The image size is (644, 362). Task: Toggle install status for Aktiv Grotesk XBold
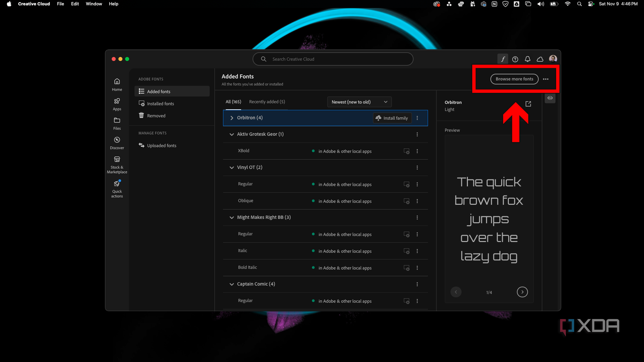click(406, 151)
